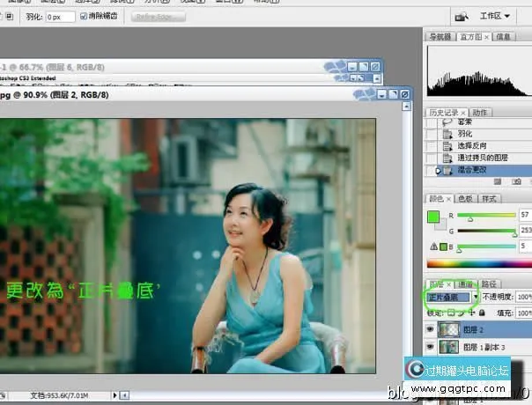Click the icon beside 选择反向 history state

tap(447, 146)
